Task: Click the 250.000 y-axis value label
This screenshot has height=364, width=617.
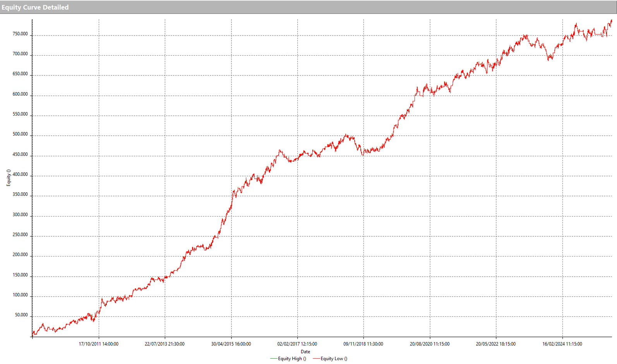Action: point(20,235)
